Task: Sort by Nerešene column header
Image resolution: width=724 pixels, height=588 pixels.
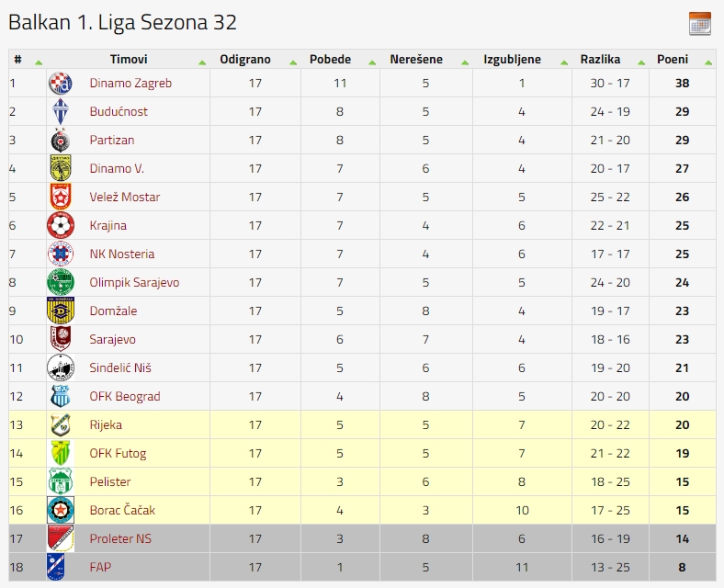Action: (x=416, y=60)
